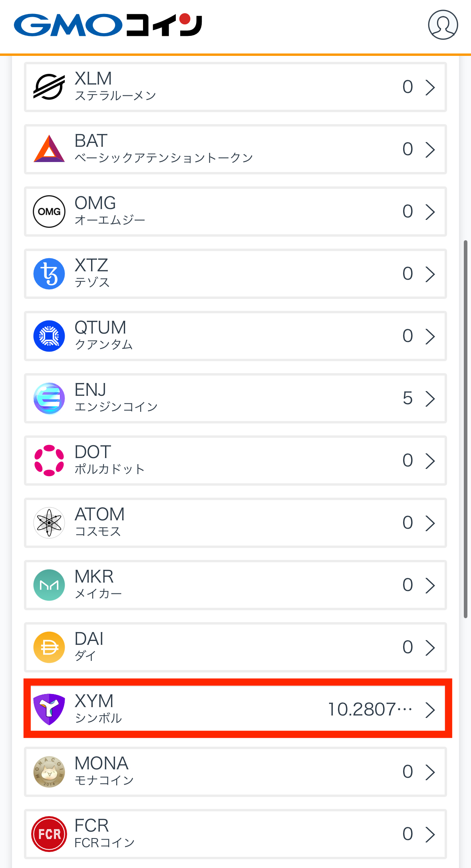Open the MONA モナコイン entry

(235, 772)
